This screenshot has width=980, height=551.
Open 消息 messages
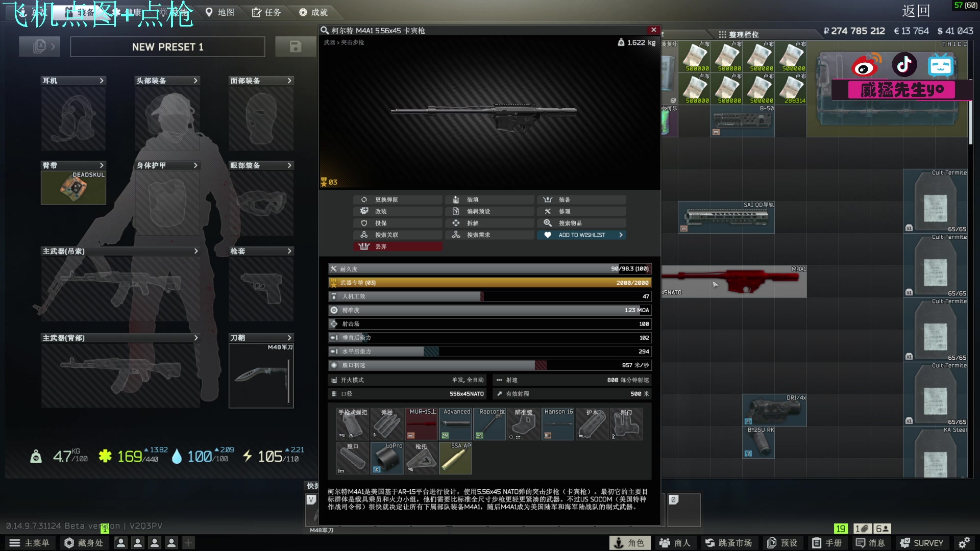(871, 543)
